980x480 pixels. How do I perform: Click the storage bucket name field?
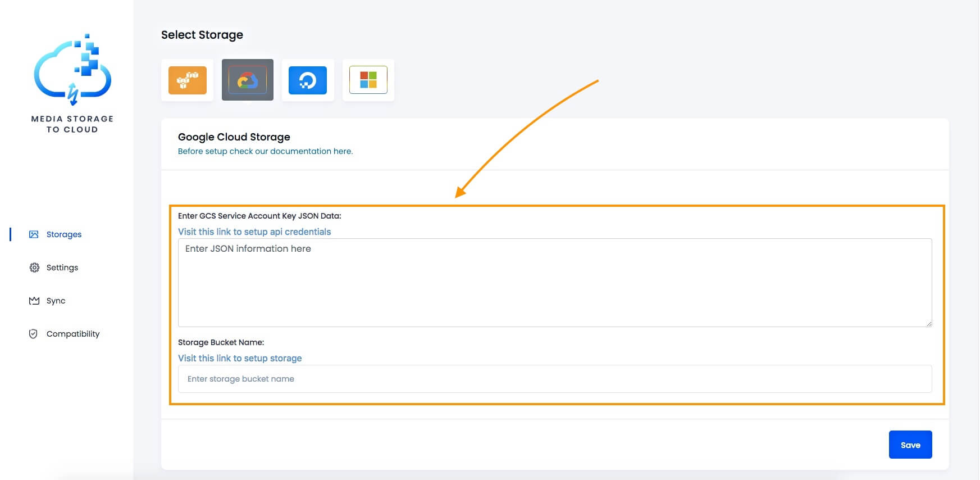tap(554, 379)
